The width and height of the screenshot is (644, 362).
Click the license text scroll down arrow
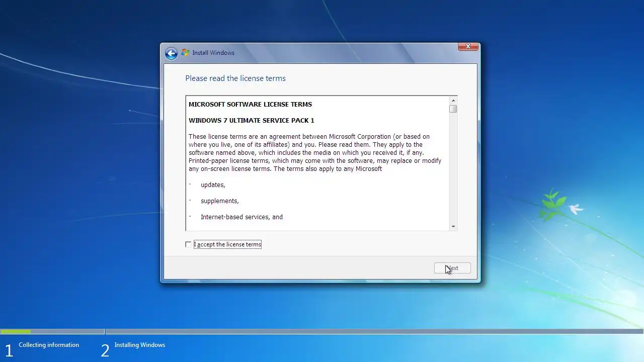pyautogui.click(x=453, y=227)
